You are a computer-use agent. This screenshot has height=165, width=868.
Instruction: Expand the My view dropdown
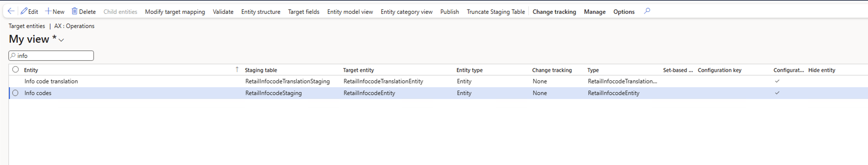point(61,40)
